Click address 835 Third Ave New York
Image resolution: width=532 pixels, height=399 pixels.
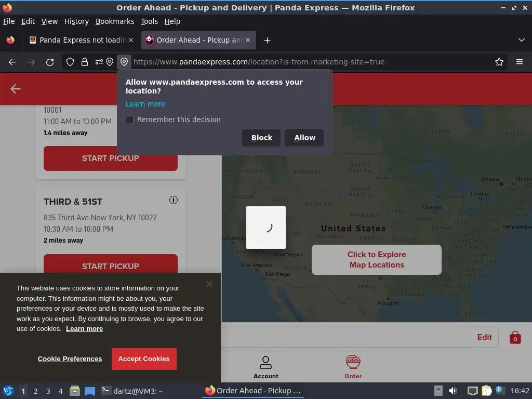100,218
